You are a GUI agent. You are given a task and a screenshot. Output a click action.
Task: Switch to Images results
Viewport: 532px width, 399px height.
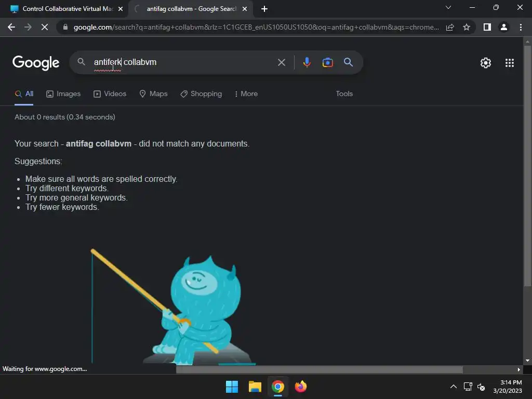pos(63,94)
